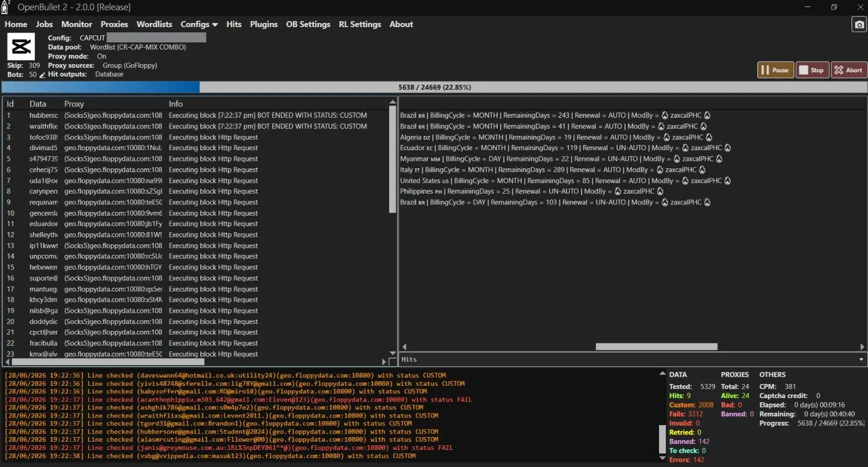Minimize the OpenBullet window

click(x=807, y=7)
